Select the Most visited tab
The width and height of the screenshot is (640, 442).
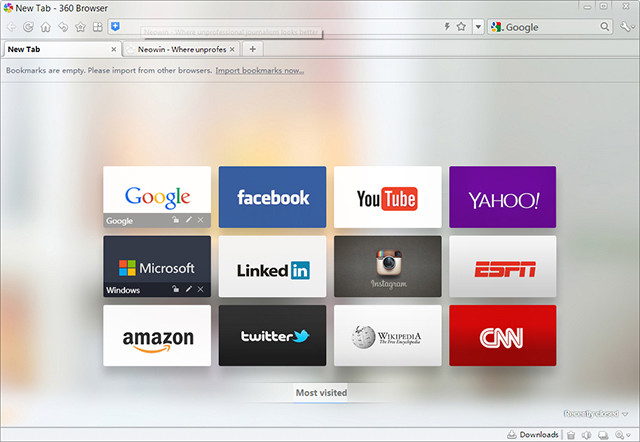click(321, 393)
